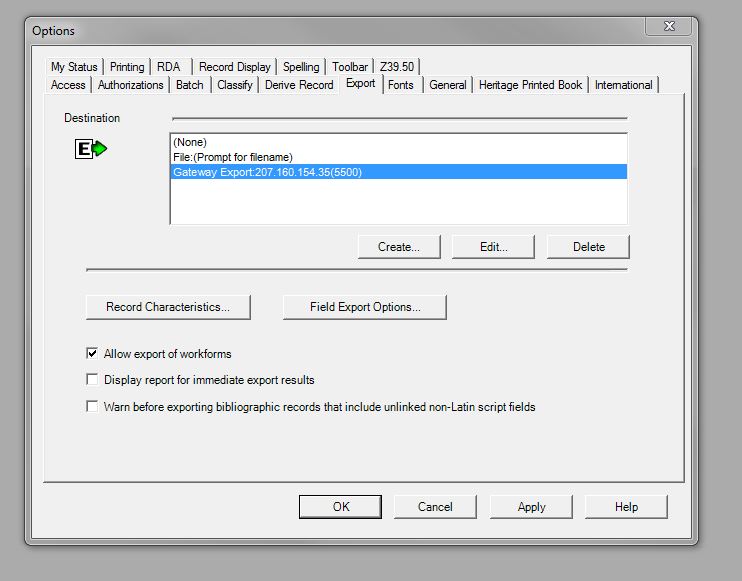Go to the Authorizations tab
Image resolution: width=742 pixels, height=581 pixels.
click(x=130, y=85)
